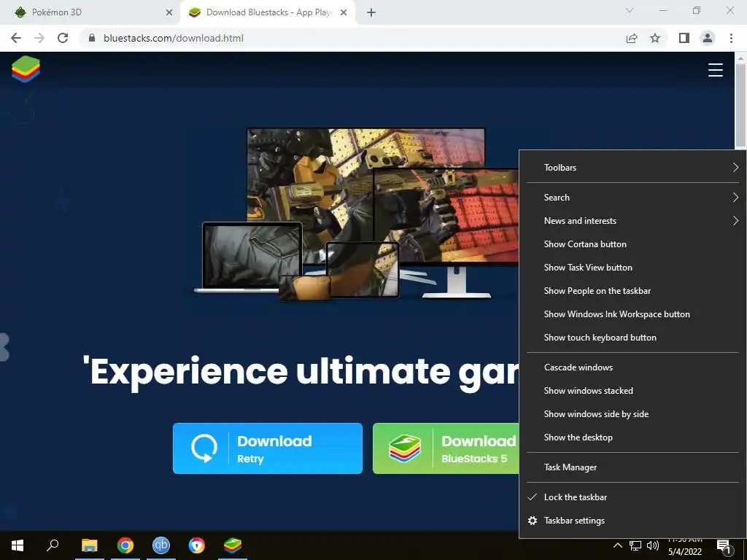The image size is (747, 560).
Task: Expand the Toolbars submenu
Action: tap(632, 168)
